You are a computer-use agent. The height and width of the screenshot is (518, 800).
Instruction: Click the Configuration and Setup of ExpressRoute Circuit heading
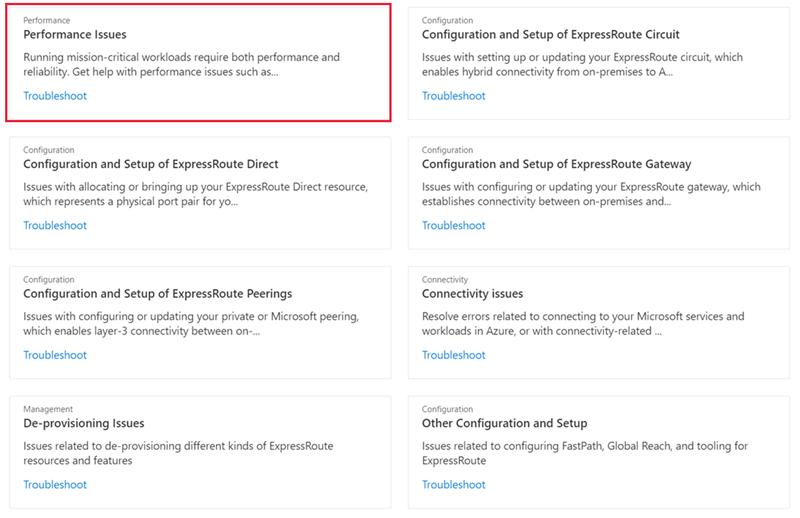[x=550, y=35]
